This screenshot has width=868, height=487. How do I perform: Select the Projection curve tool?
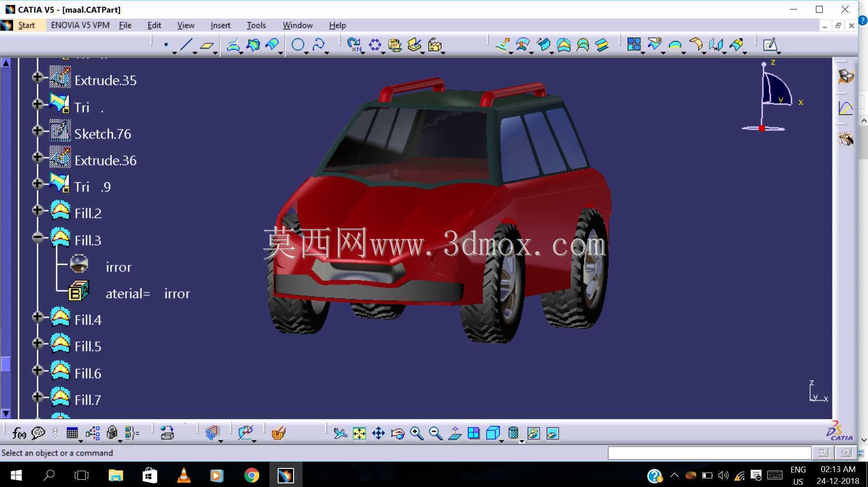[233, 44]
